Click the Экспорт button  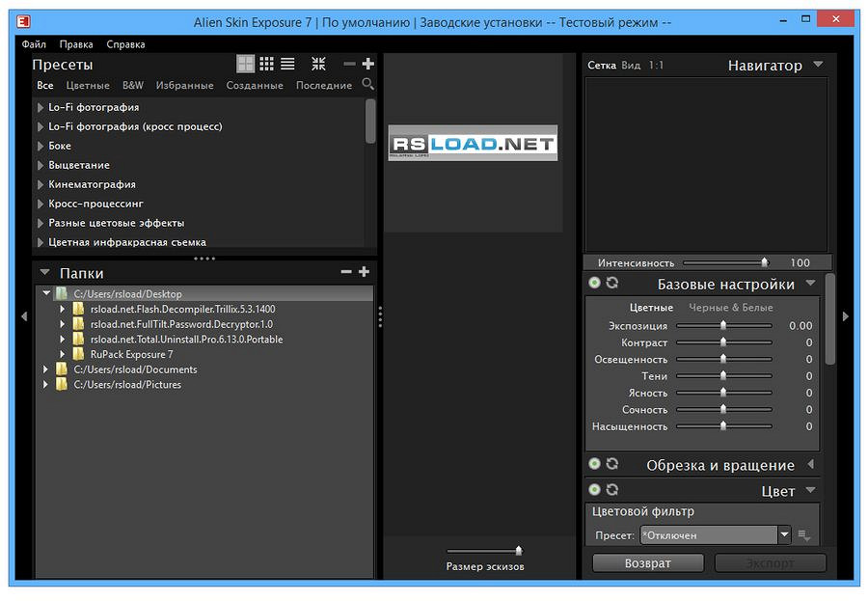click(770, 562)
